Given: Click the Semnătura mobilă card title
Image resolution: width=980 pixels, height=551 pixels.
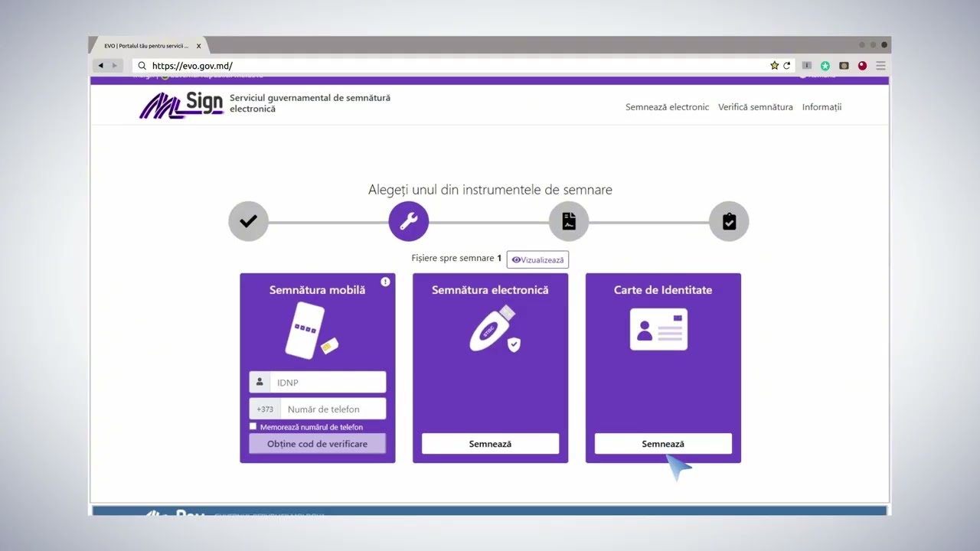Looking at the screenshot, I should (317, 290).
